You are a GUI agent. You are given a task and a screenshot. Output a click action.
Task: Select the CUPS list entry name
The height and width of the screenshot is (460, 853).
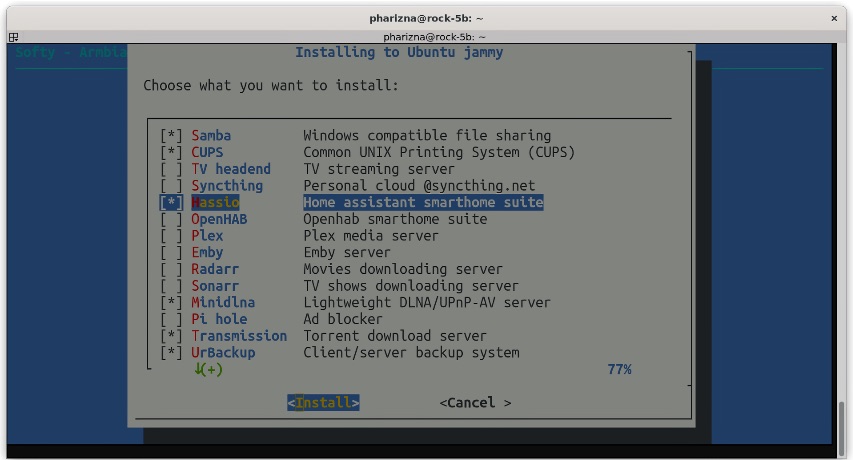(x=207, y=152)
